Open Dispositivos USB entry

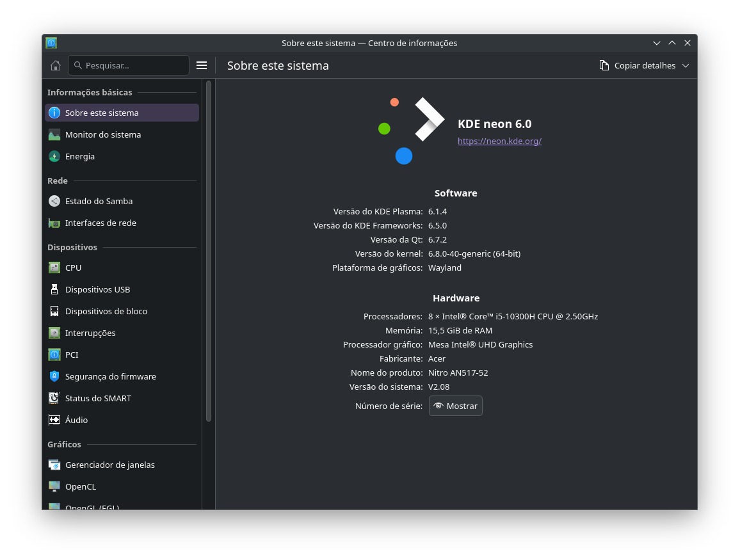click(122, 289)
